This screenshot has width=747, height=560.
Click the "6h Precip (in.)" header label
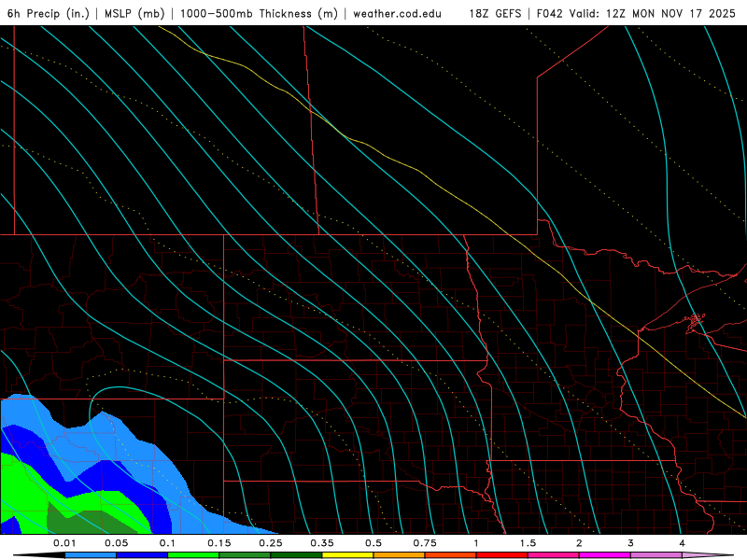(49, 13)
